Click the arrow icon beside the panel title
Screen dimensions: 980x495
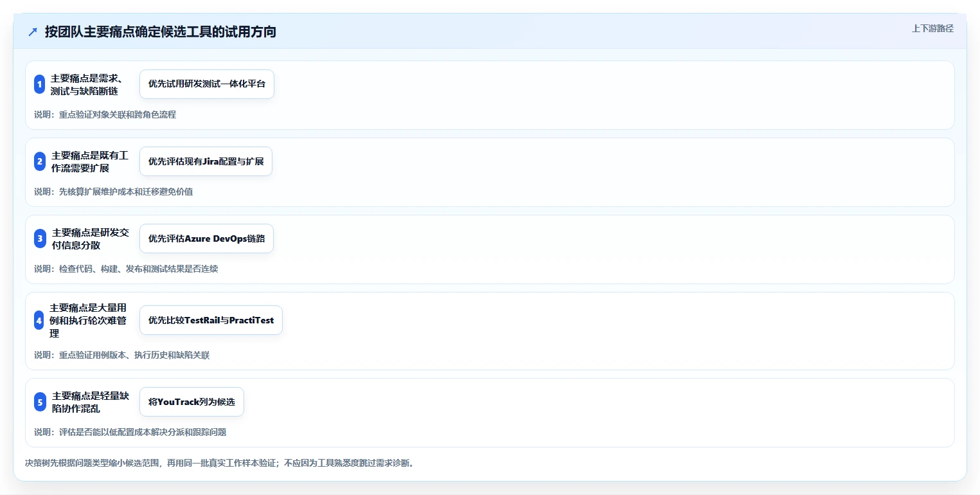33,32
